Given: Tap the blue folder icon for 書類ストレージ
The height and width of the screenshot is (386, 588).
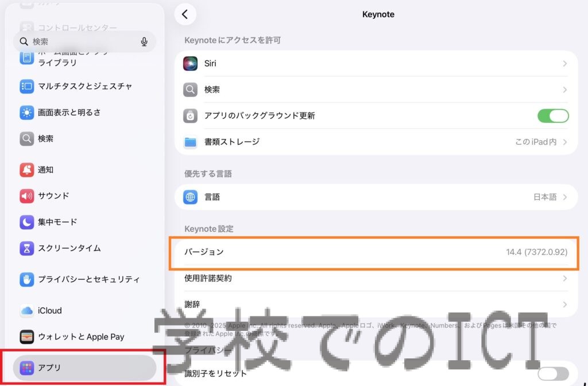Looking at the screenshot, I should click(x=191, y=142).
